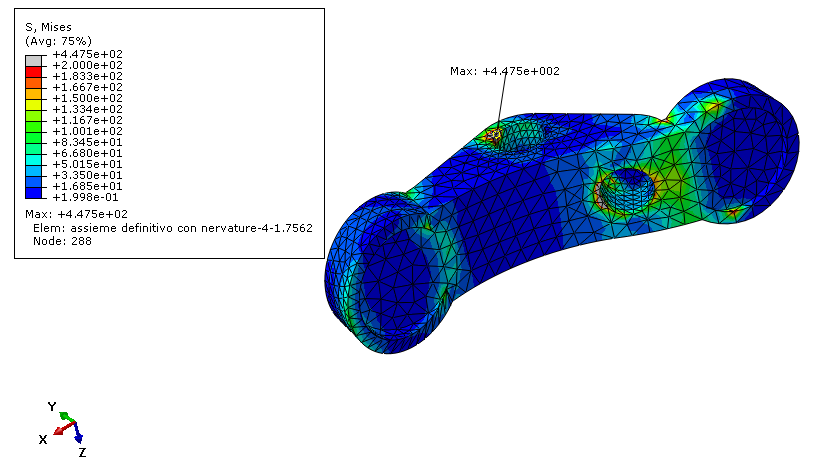Click the legend value +1.998e-01
The image size is (818, 464).
86,197
